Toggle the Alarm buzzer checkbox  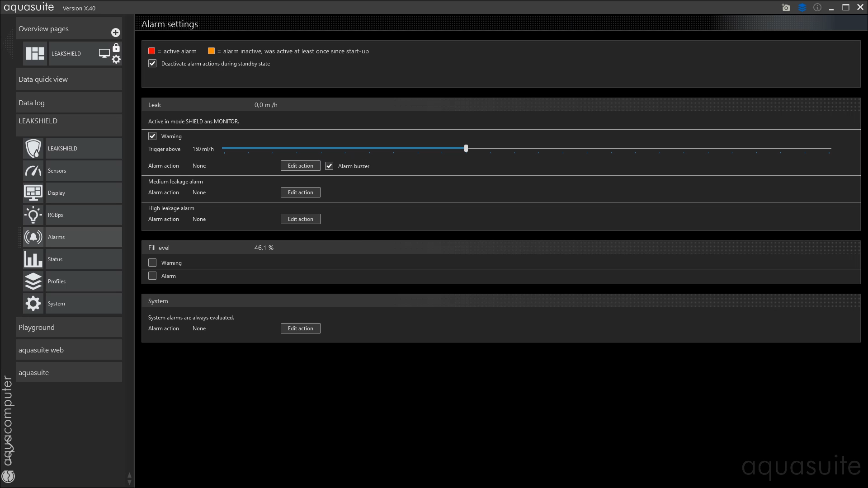[329, 166]
